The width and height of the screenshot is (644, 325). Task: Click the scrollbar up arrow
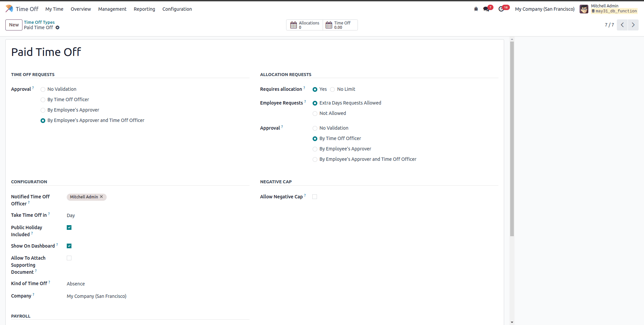(x=512, y=39)
